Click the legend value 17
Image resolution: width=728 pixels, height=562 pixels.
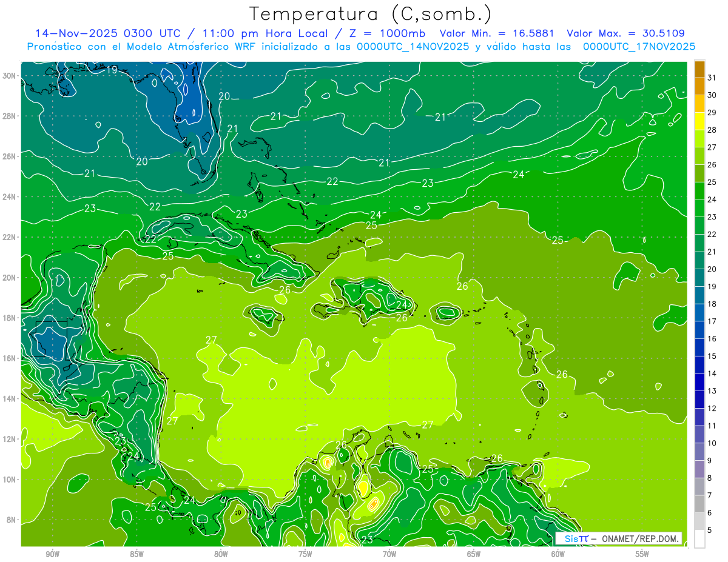[x=712, y=321]
